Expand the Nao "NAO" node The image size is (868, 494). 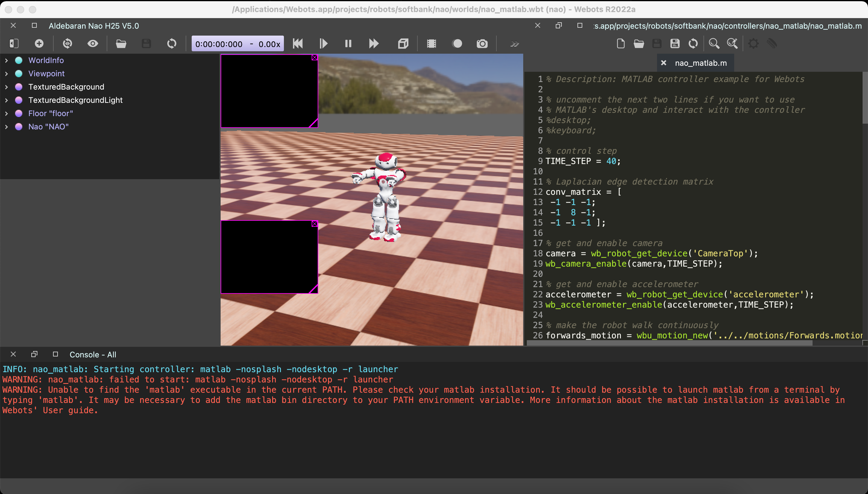(x=6, y=127)
